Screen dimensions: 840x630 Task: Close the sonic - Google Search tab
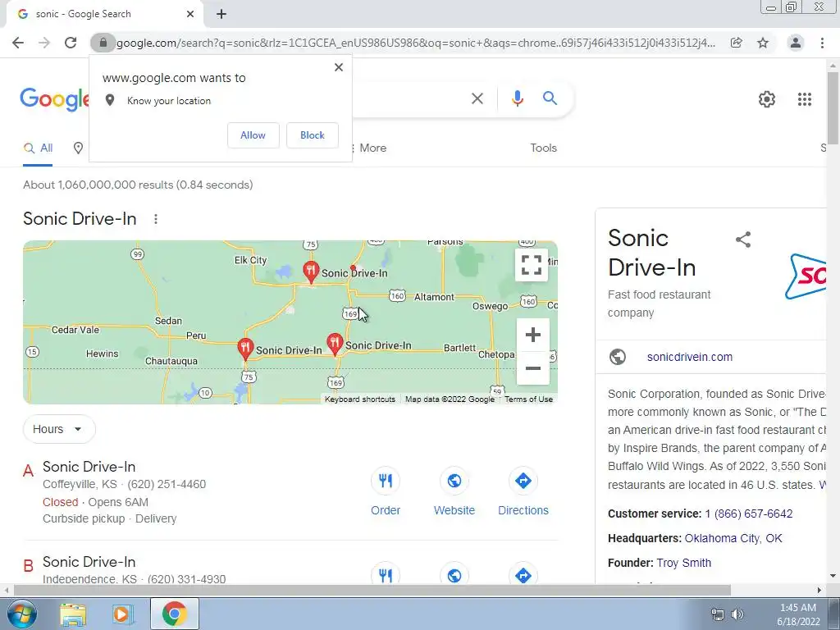[x=190, y=14]
